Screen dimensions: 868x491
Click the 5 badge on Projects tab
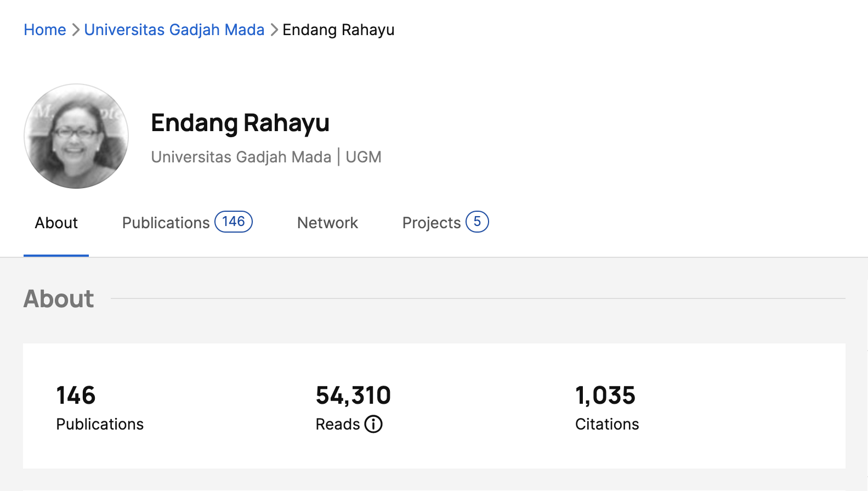(477, 222)
